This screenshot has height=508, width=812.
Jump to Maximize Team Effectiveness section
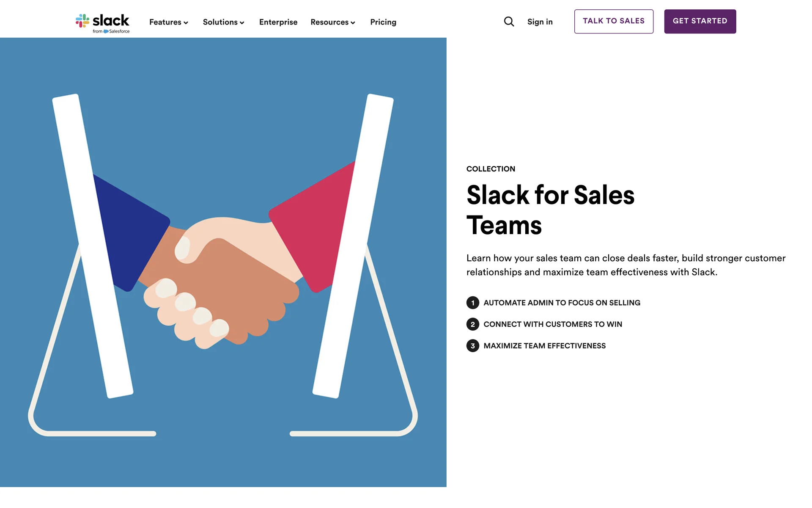coord(544,346)
